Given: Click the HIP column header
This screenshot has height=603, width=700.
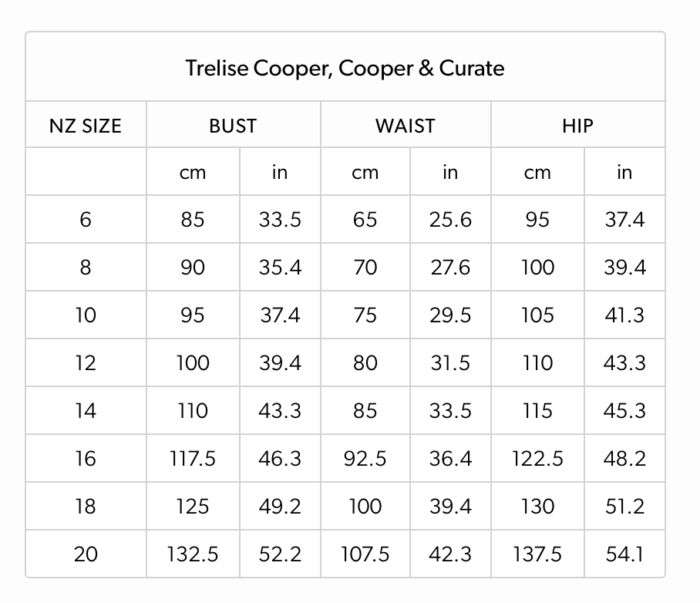Looking at the screenshot, I should click(x=577, y=126).
